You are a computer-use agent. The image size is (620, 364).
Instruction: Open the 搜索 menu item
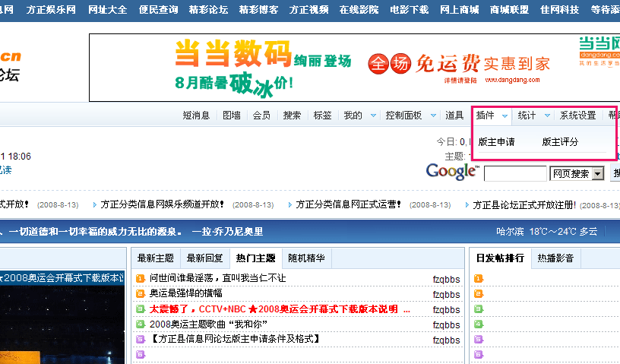(293, 116)
